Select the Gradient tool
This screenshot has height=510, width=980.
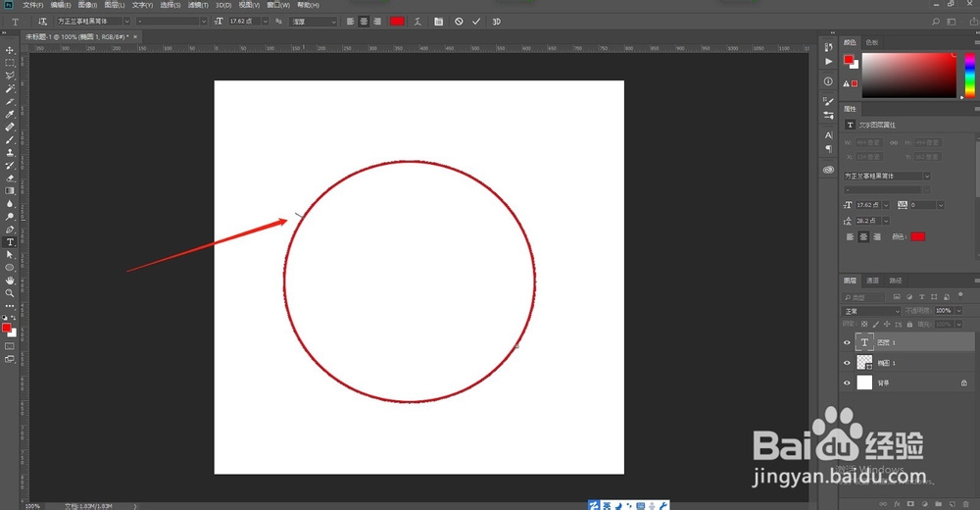(x=10, y=191)
